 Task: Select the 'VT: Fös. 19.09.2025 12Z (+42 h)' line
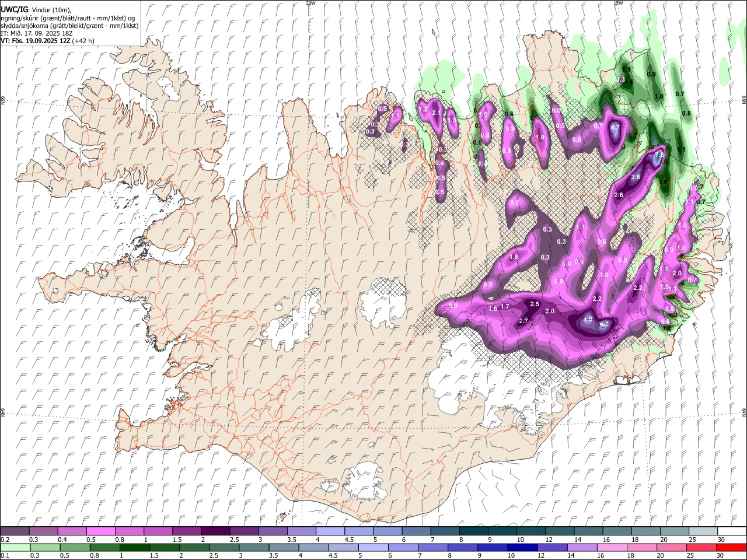click(x=47, y=41)
